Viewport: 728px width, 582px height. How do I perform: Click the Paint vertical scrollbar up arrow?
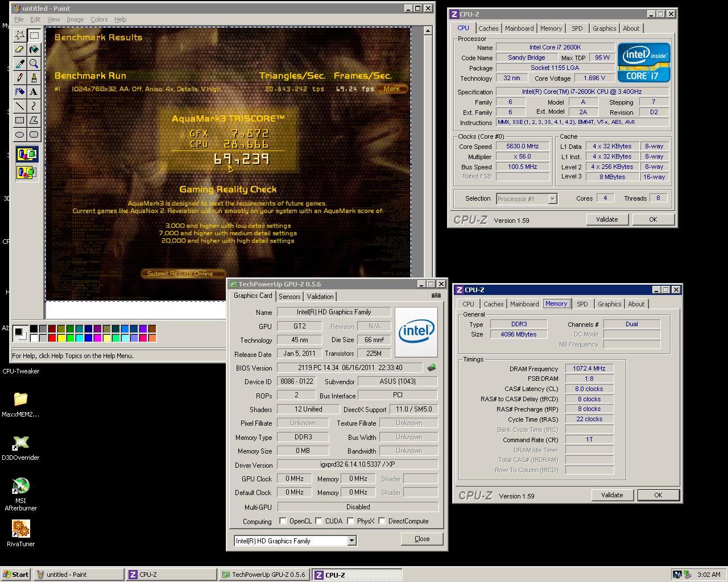pos(429,31)
